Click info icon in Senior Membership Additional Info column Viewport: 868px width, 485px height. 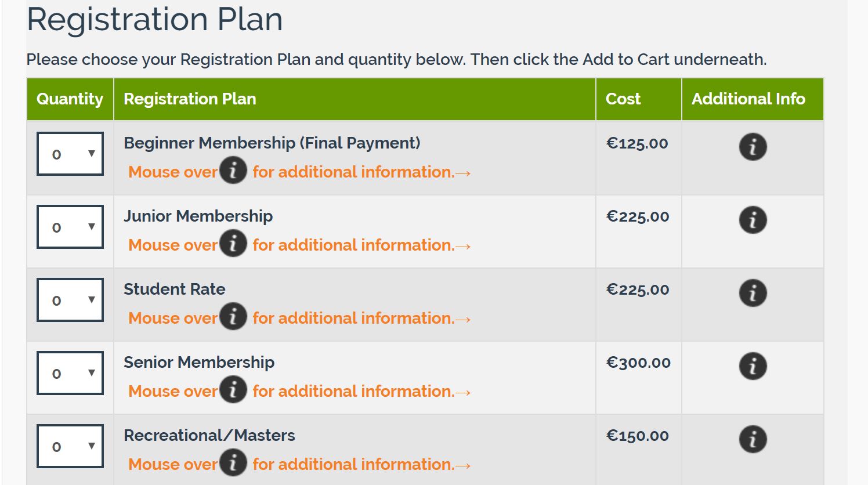[753, 366]
